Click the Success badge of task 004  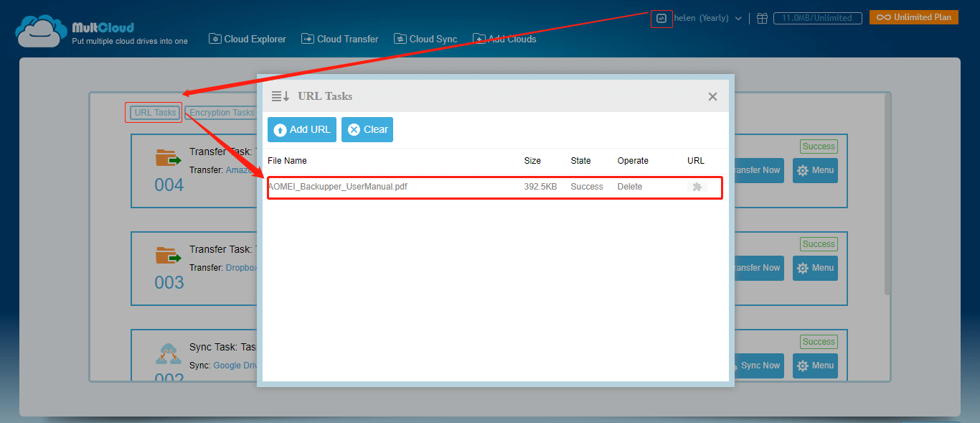coord(819,147)
